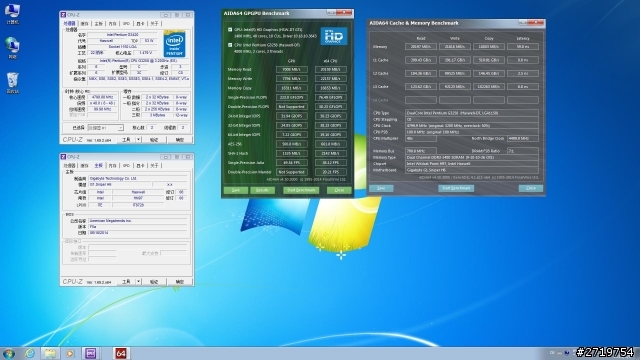Expand the tools arrow in the CPU-Z mainboard window

138,282
